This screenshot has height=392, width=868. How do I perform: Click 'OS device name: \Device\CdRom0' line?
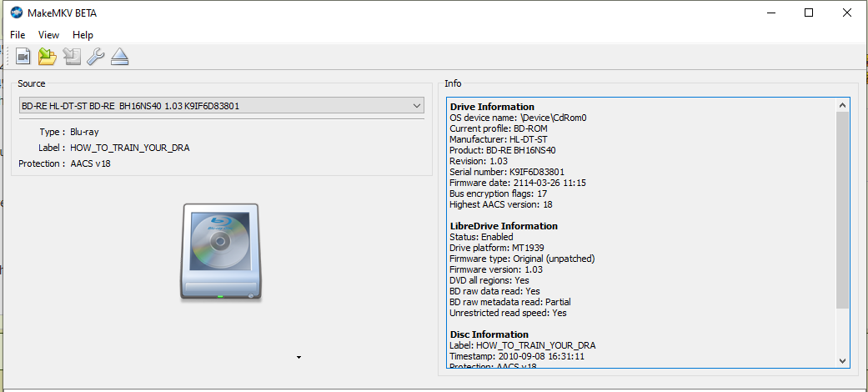click(x=518, y=118)
